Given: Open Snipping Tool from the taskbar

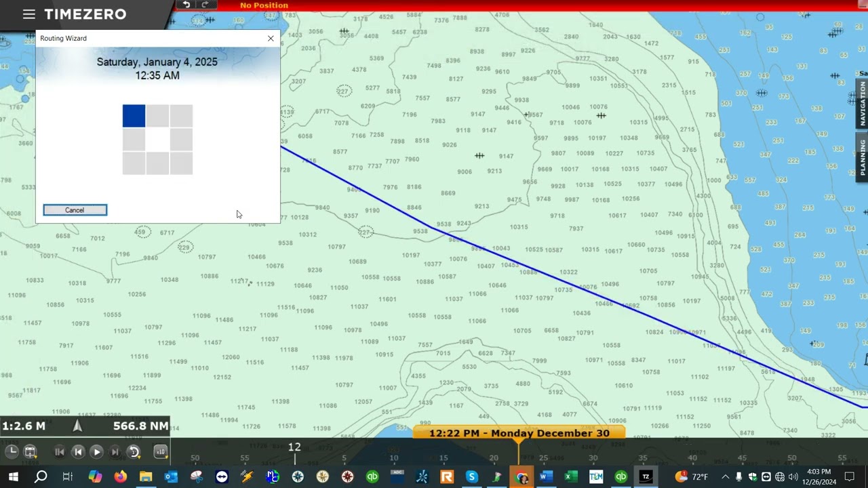Looking at the screenshot, I should (197, 477).
